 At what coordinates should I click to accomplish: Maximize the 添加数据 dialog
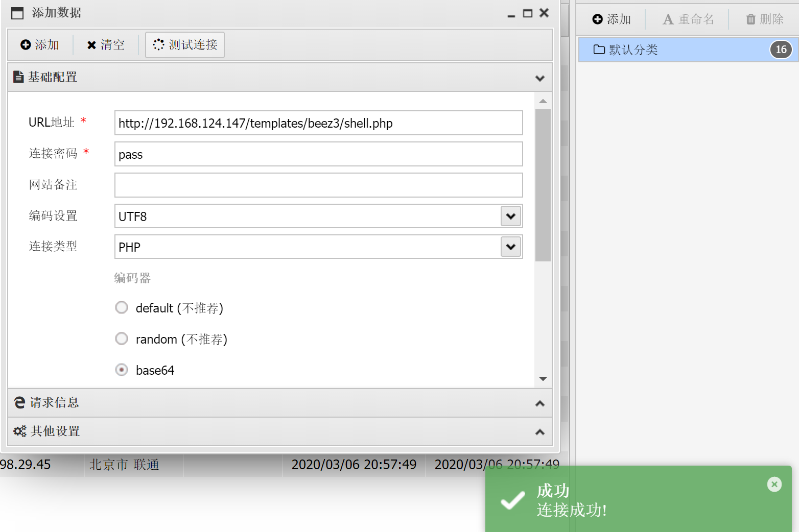(x=528, y=13)
